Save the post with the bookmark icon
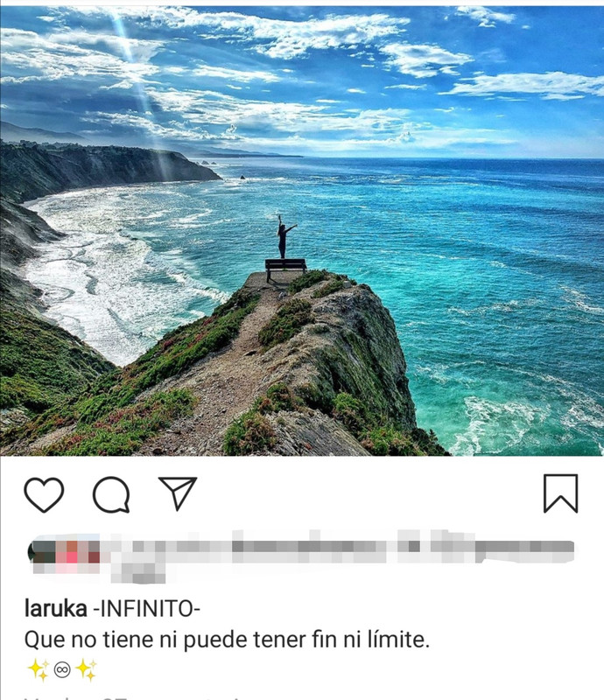 coord(560,493)
